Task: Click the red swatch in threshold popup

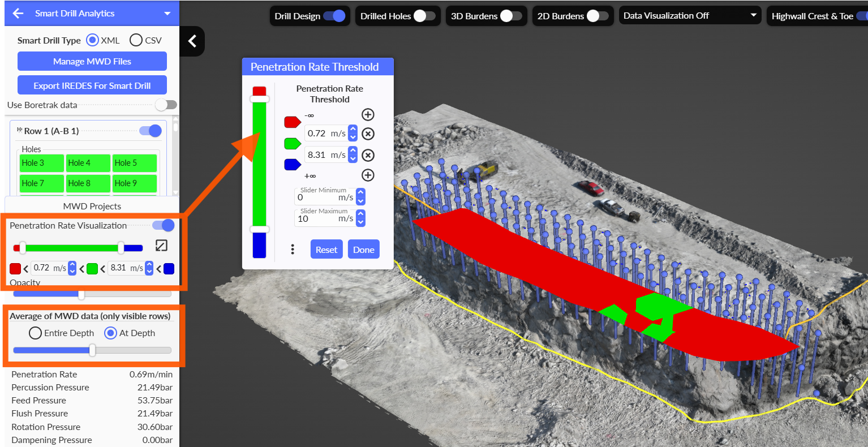Action: 292,122
